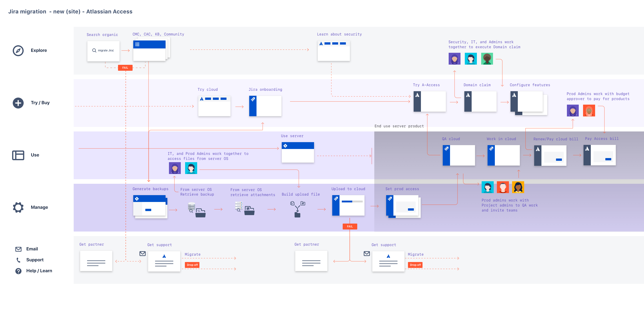
Task: Select the Try A-Access screen thumbnail
Action: click(x=430, y=101)
